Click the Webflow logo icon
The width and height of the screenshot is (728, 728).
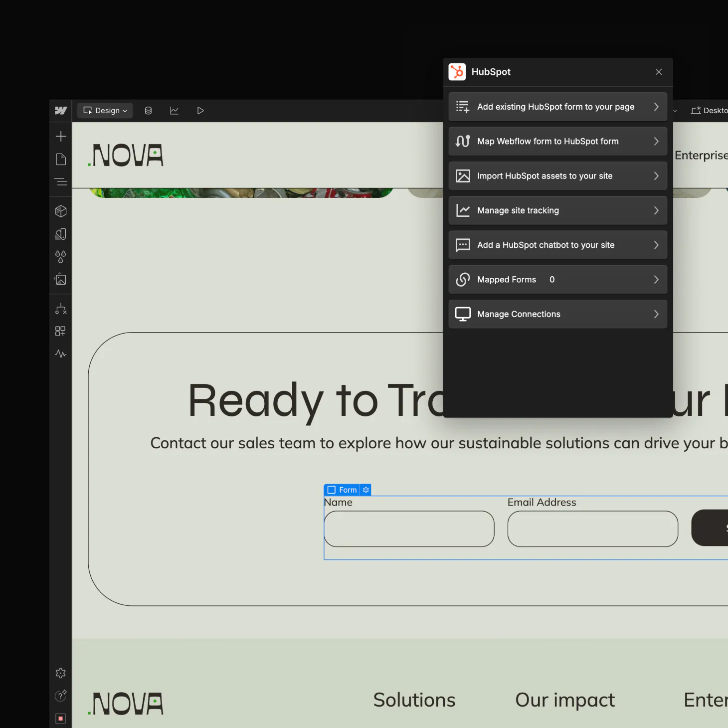61,111
